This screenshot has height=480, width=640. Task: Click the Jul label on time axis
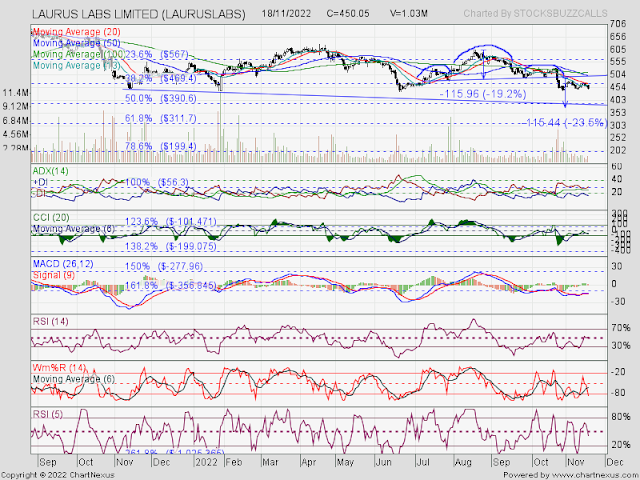[423, 462]
